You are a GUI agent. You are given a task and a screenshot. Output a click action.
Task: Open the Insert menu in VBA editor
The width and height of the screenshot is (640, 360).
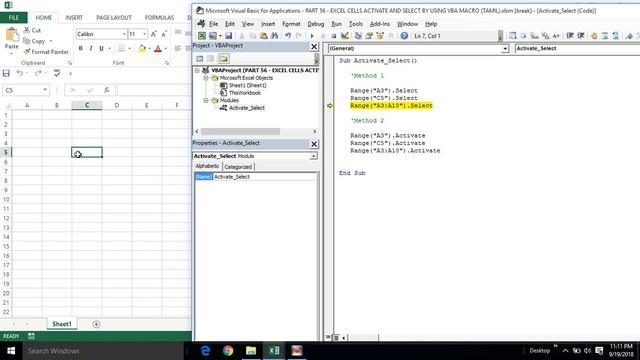coord(268,24)
